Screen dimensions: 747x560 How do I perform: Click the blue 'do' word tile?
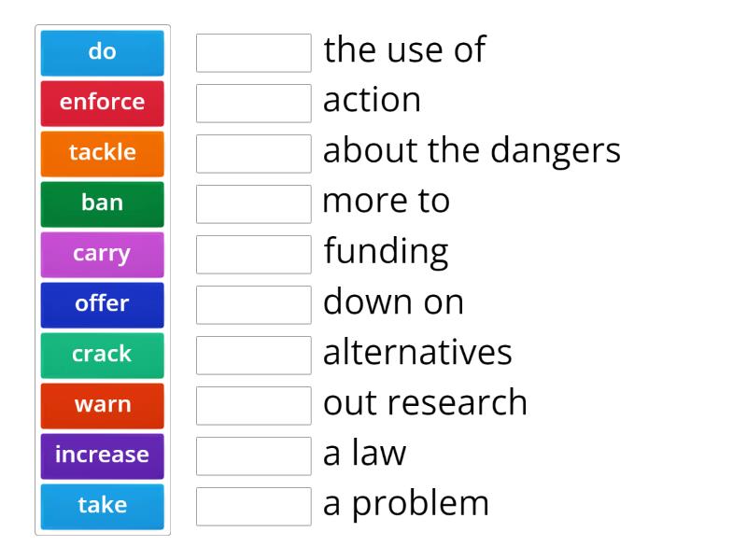click(102, 52)
